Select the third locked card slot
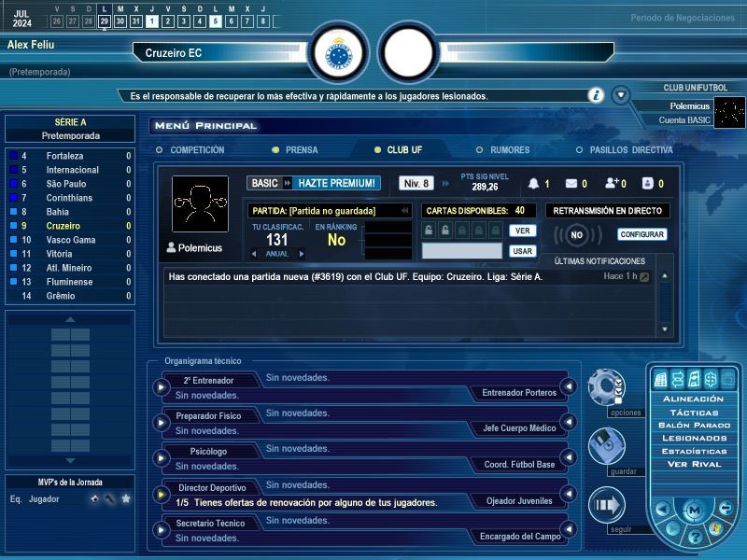The image size is (747, 560). point(462,231)
